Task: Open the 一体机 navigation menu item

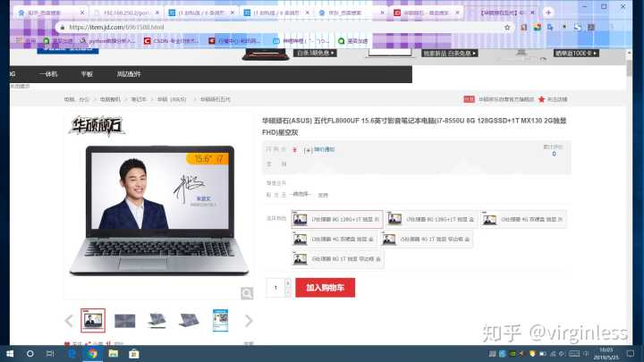Action: coord(48,74)
